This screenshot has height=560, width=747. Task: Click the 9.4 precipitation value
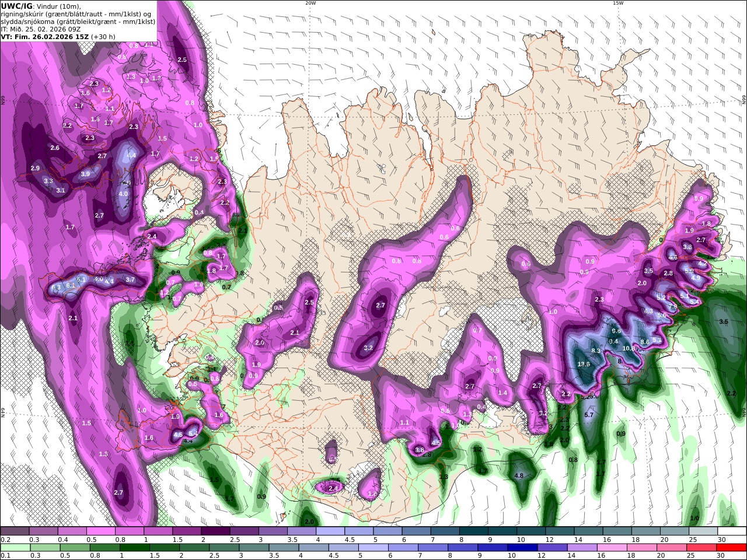point(613,341)
